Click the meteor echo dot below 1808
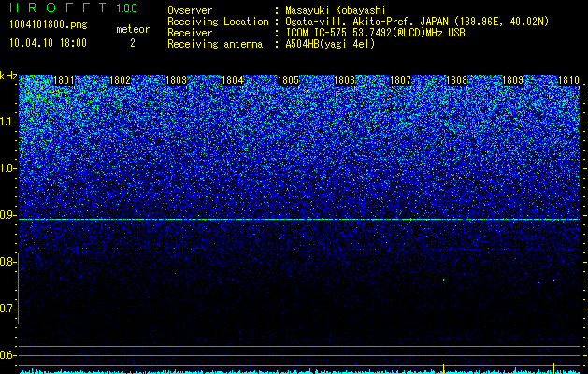 coord(444,280)
